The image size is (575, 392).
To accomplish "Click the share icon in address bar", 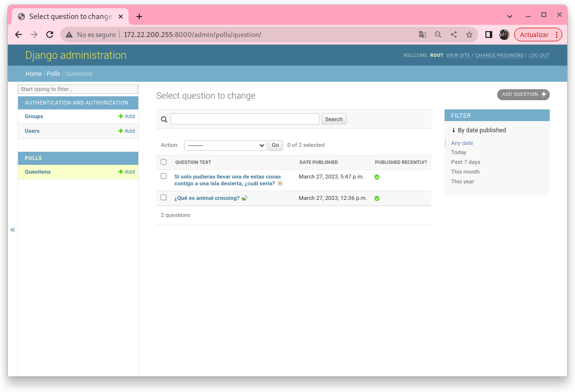I will point(453,35).
